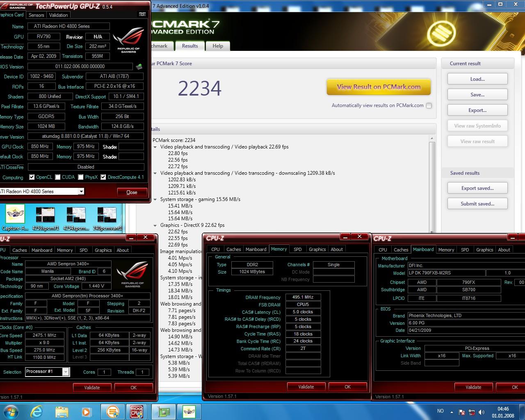525x420 pixels.
Task: Open the Caches tab in left CPU-Z window
Action: click(19, 250)
